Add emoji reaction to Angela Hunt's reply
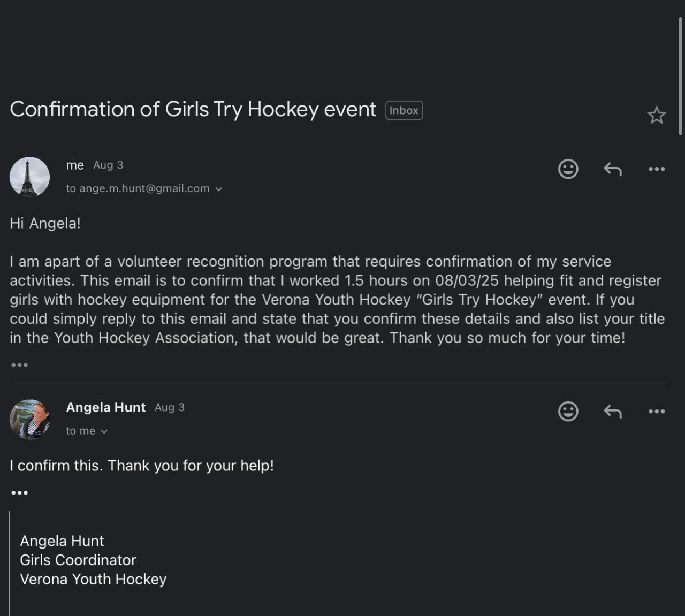685x616 pixels. pyautogui.click(x=568, y=412)
